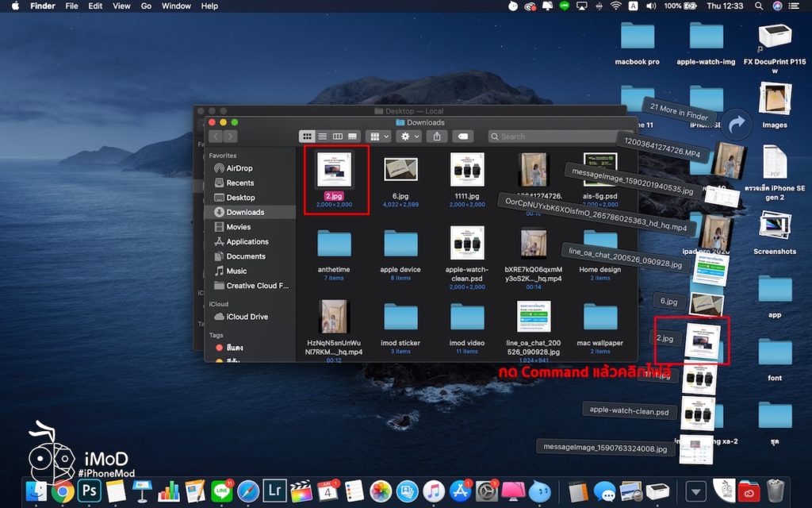Launch Photoshop from the Dock

(x=89, y=491)
